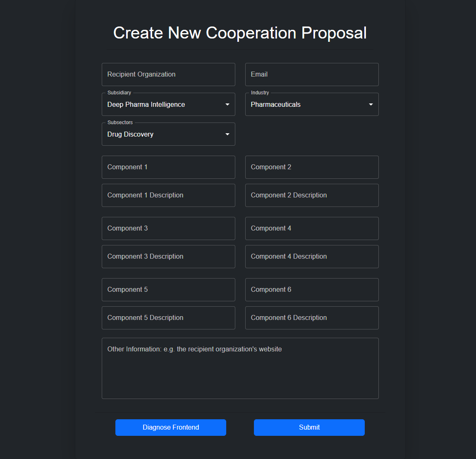Submit the cooperation proposal
The height and width of the screenshot is (459, 476).
click(309, 428)
